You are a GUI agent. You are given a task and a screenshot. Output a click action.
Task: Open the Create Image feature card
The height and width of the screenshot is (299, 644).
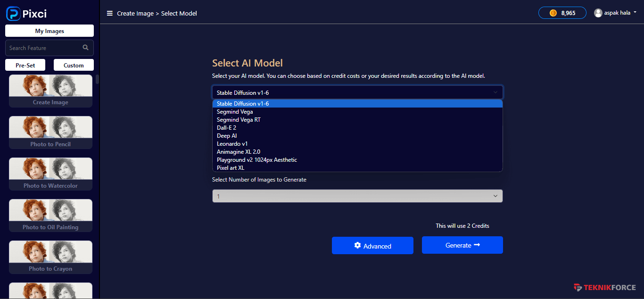coord(50,91)
